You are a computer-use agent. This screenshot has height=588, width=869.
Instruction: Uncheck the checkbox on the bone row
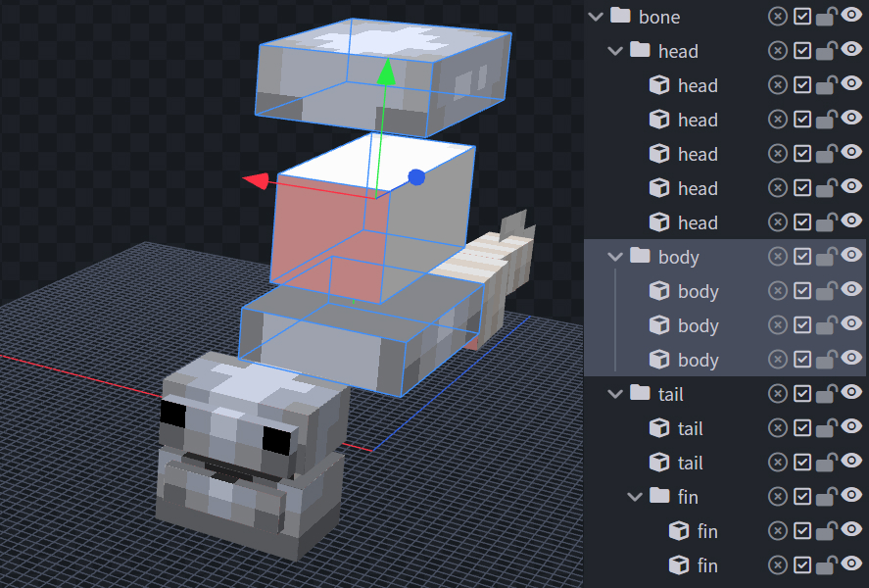click(x=802, y=17)
